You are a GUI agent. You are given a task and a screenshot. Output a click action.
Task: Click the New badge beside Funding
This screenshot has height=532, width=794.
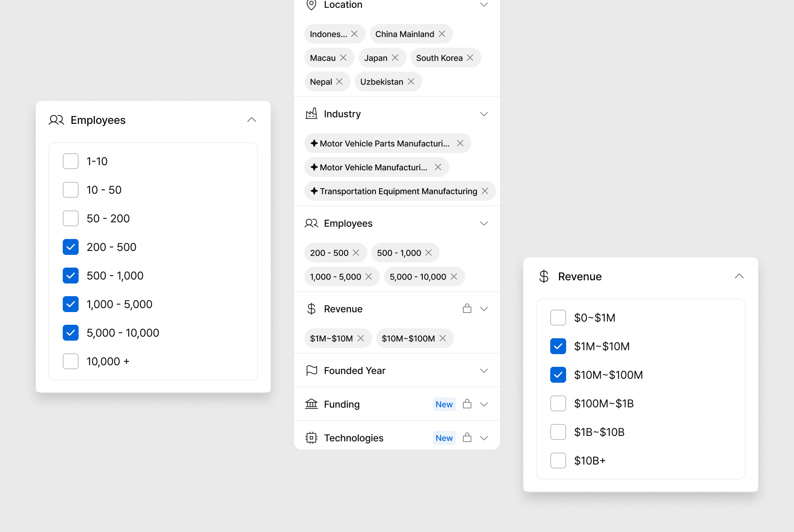pyautogui.click(x=444, y=404)
